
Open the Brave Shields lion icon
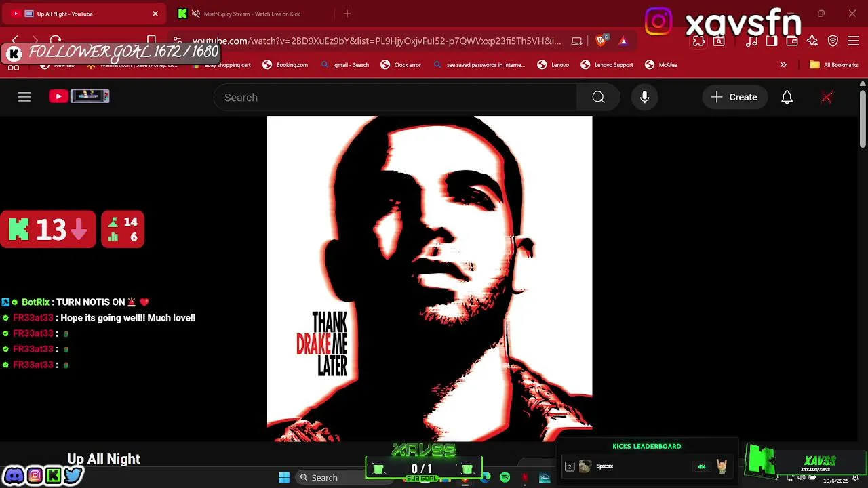coord(601,41)
